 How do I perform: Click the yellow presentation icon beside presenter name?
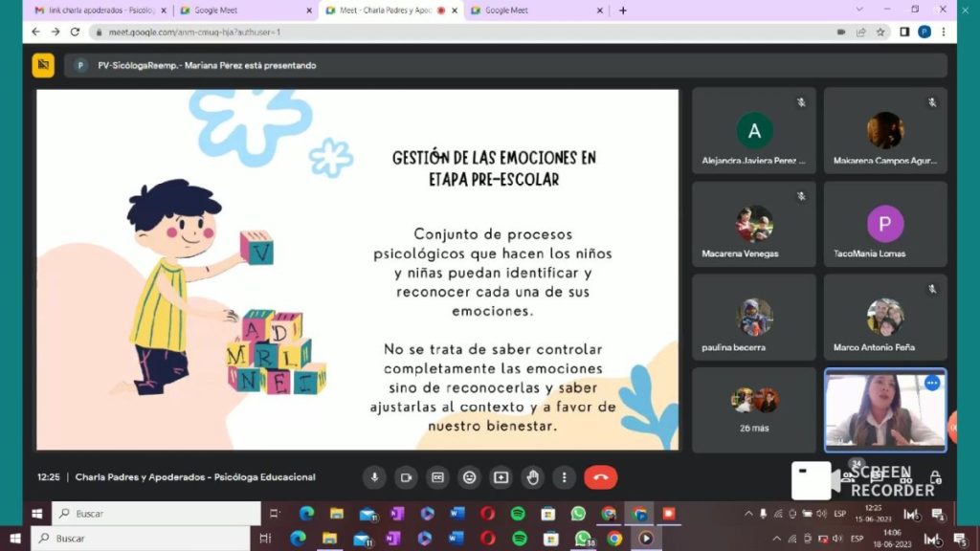click(43, 65)
